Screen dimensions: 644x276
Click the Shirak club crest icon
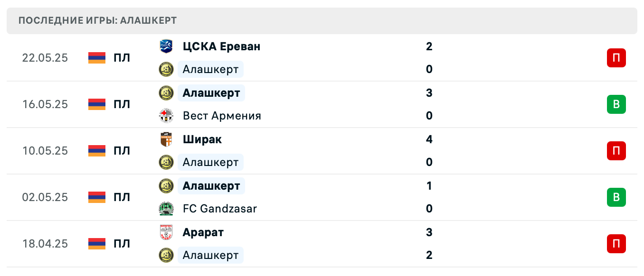tap(166, 139)
